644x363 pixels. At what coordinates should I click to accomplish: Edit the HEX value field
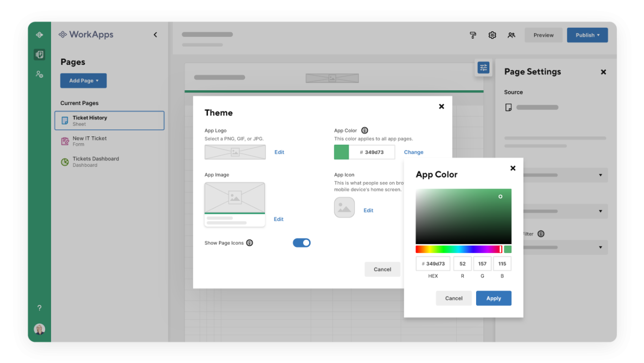[x=432, y=263]
